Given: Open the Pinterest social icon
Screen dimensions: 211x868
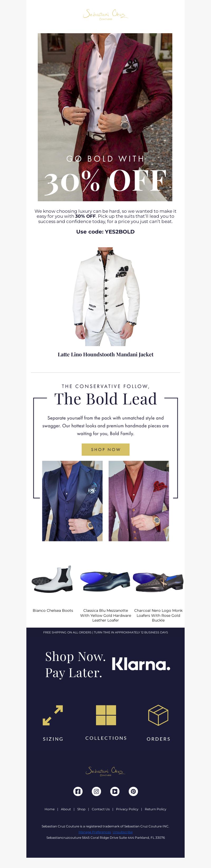Looking at the screenshot, I should tap(133, 792).
